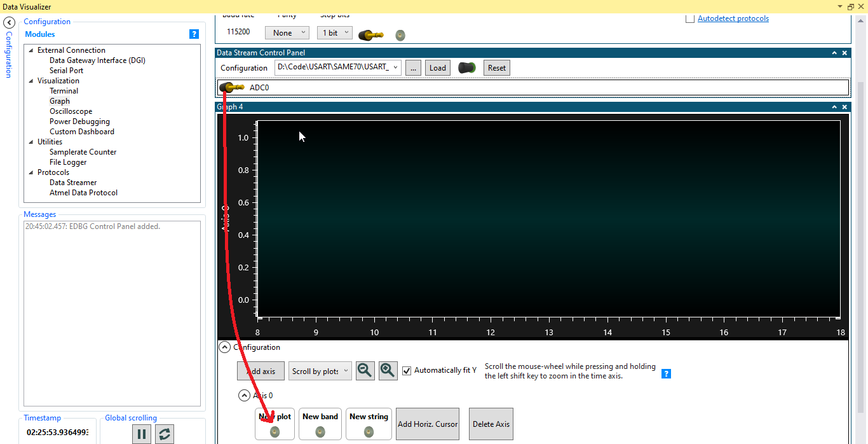
Task: Zoom in the graph with magnifier plus
Action: [x=388, y=371]
